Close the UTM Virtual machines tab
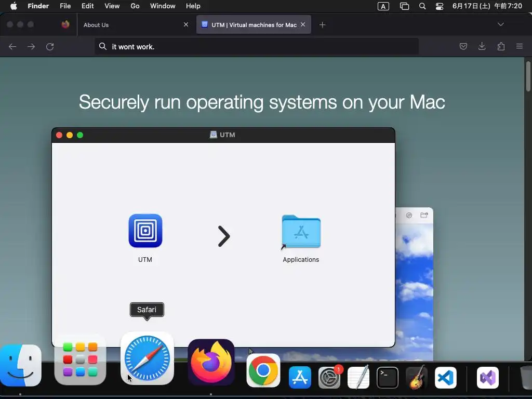 click(303, 24)
